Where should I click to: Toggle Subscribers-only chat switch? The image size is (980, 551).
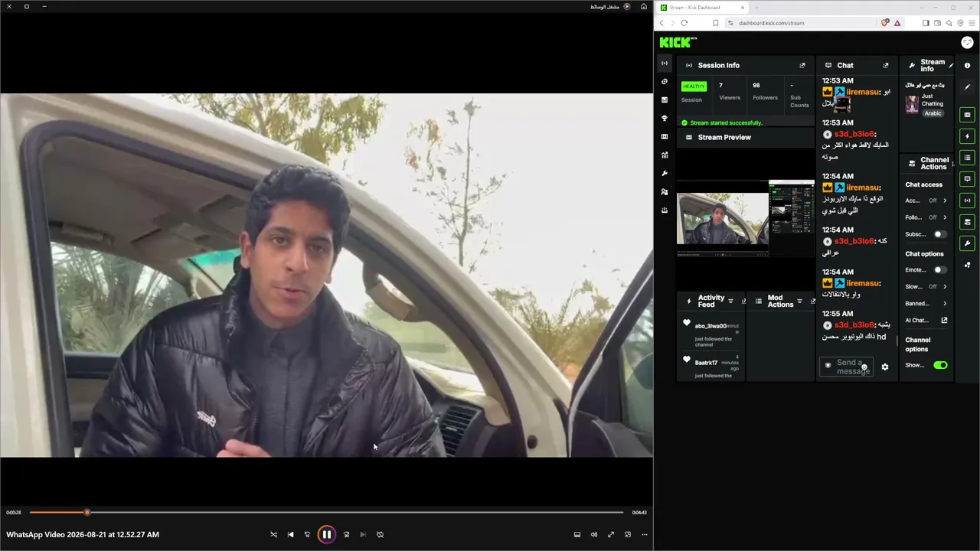pyautogui.click(x=939, y=234)
